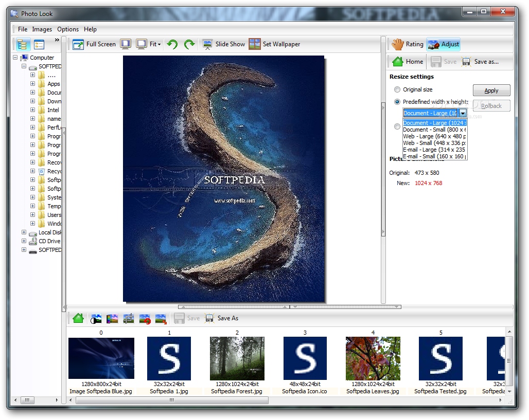Open the Fit zoom dropdown
529x420 pixels.
coord(155,44)
